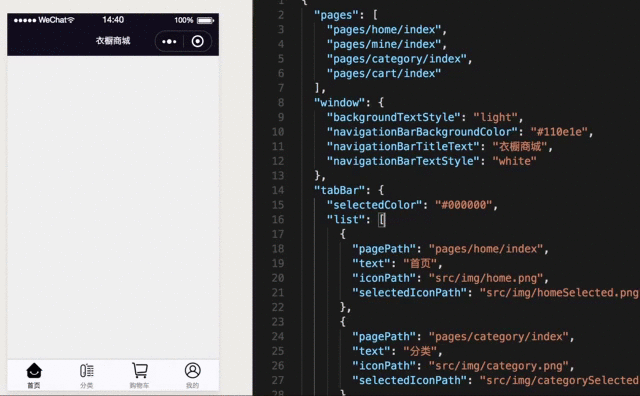Click the 衣橱商城 navigation bar title
The height and width of the screenshot is (396, 640).
pyautogui.click(x=113, y=41)
